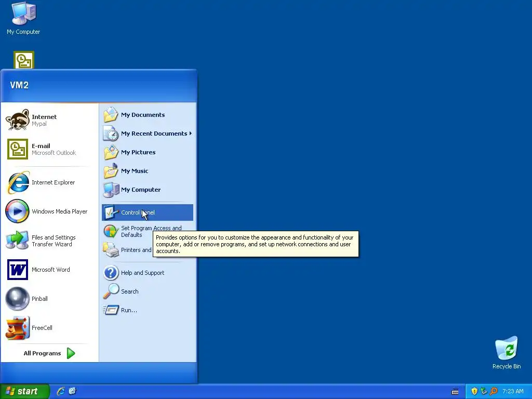Open Microsoft Outlook shortcut on the desktop

[x=24, y=60]
